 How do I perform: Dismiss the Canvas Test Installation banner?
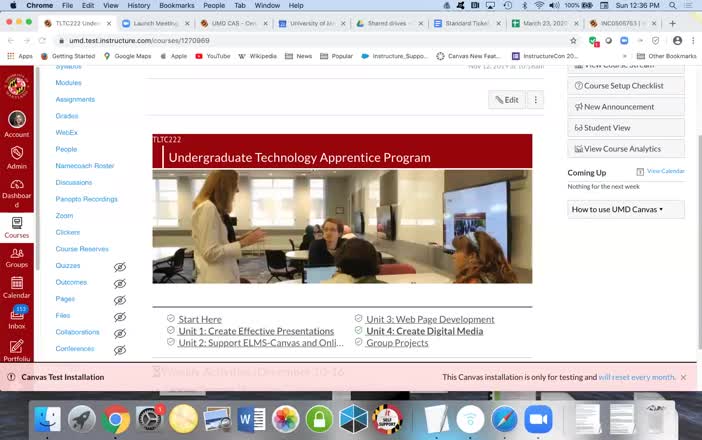click(684, 377)
